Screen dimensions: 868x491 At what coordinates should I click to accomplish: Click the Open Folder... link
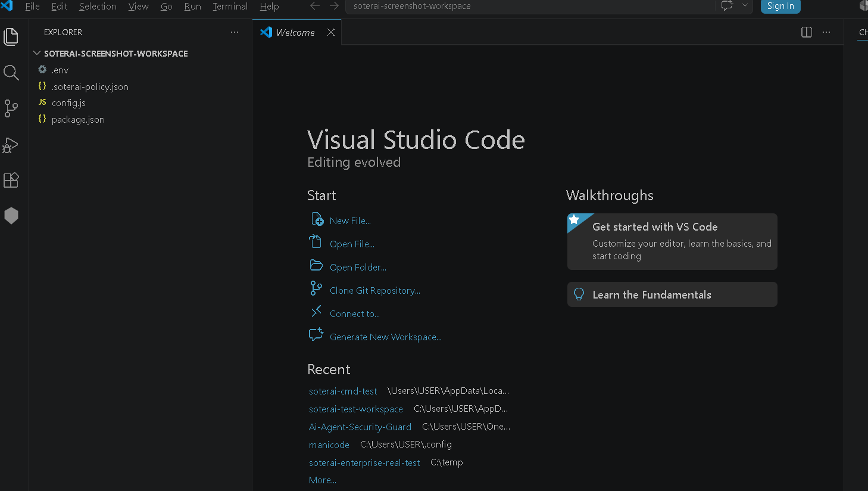358,268
